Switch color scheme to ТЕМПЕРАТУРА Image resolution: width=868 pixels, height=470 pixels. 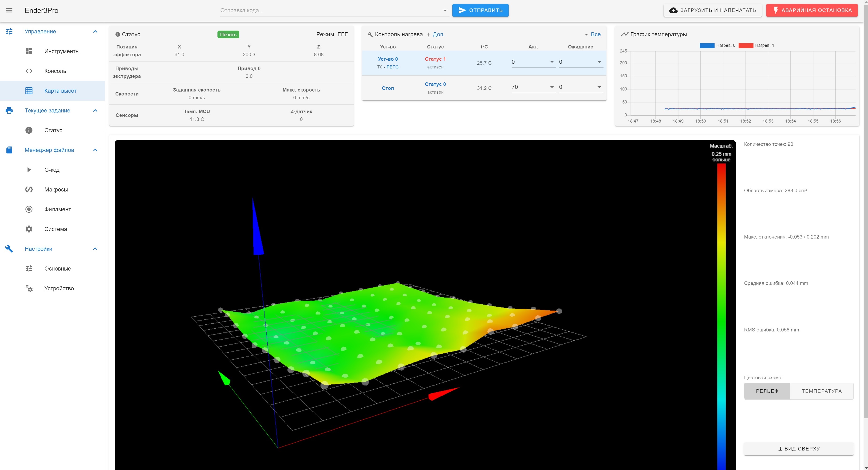(x=821, y=391)
